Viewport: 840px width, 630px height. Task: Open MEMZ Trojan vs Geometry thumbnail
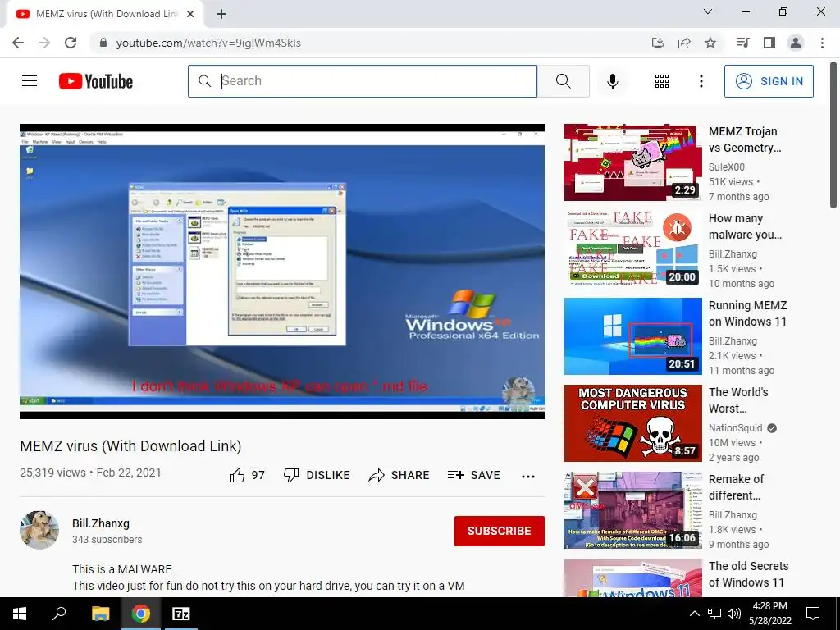632,162
